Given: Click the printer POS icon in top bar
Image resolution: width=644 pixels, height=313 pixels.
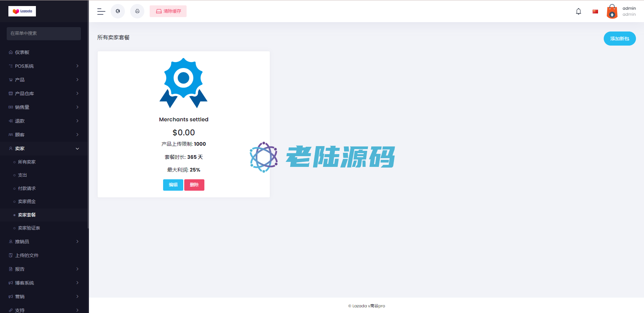Looking at the screenshot, I should [x=137, y=11].
